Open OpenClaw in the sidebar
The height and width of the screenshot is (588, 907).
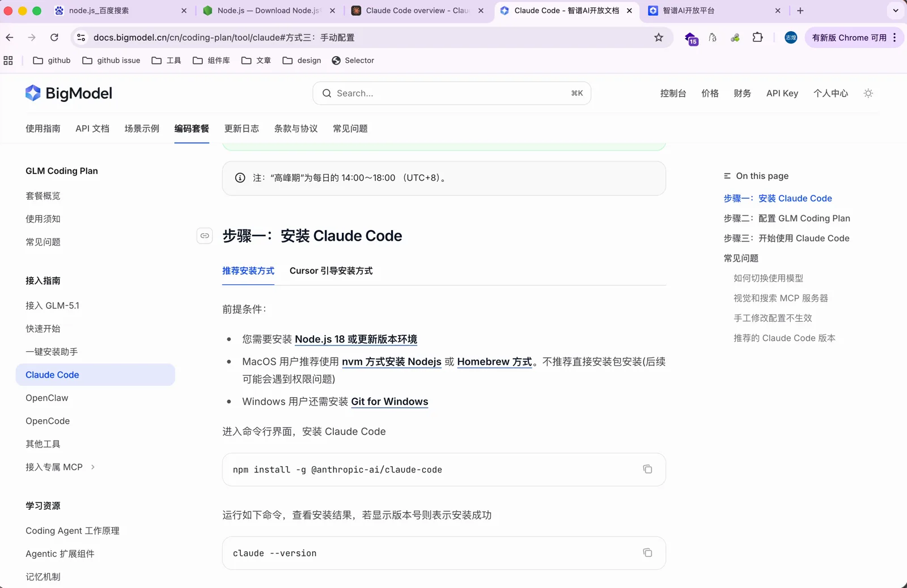47,398
